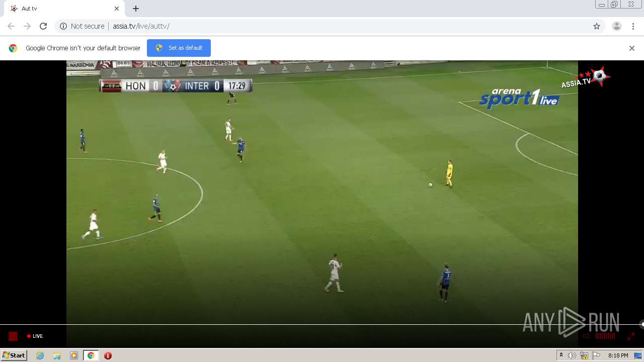Open Chrome three-dot menu
This screenshot has width=644, height=362.
[x=633, y=26]
